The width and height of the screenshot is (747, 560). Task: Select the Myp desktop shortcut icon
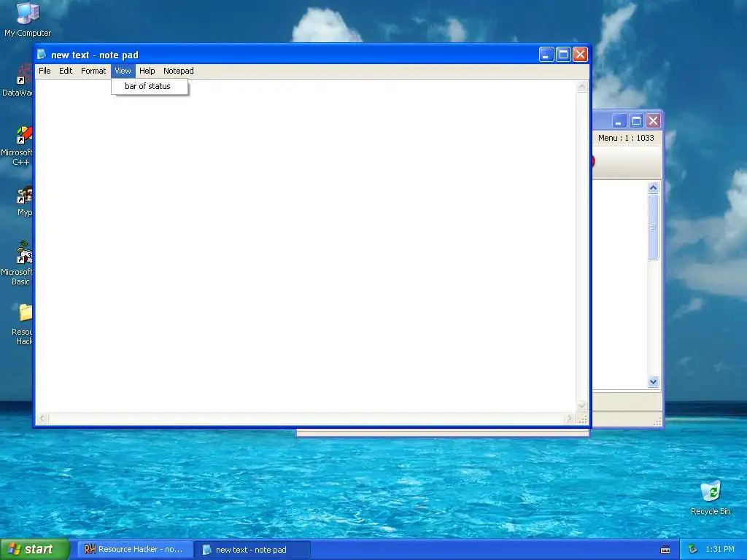pos(24,201)
